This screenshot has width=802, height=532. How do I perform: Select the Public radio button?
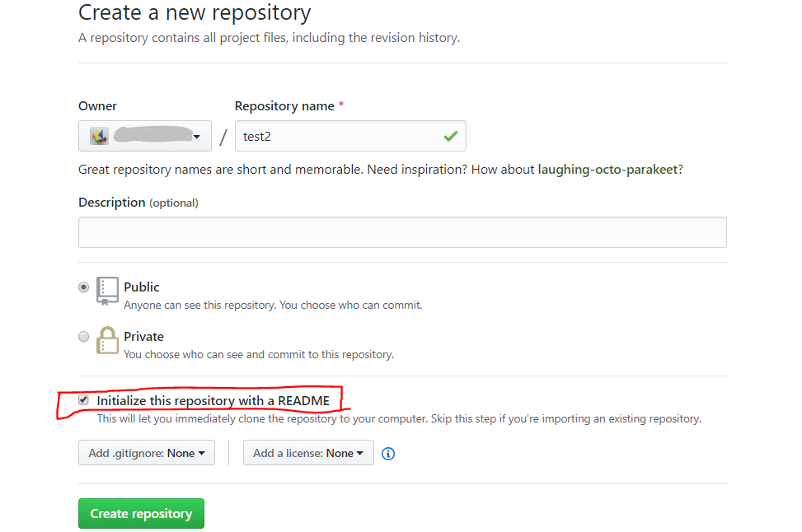[83, 287]
